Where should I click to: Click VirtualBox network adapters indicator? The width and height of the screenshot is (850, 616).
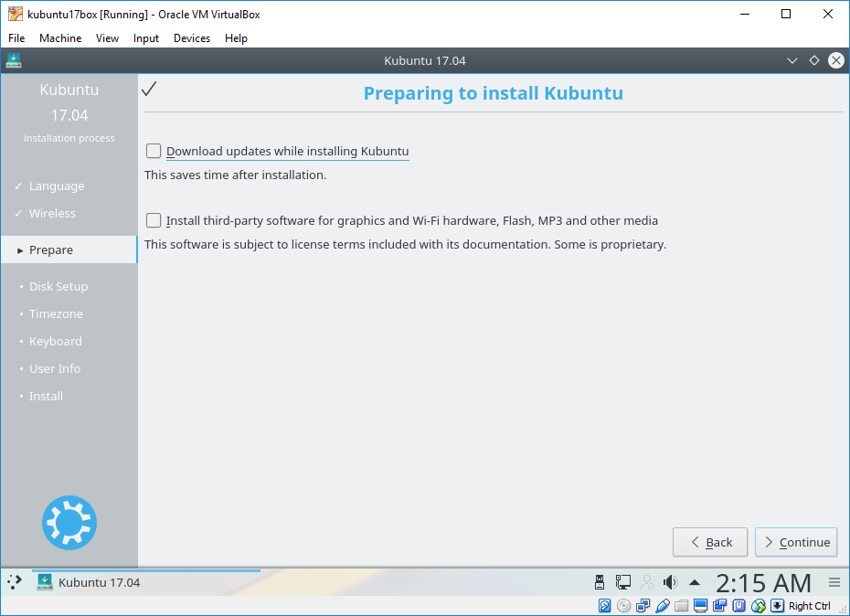coord(643,606)
